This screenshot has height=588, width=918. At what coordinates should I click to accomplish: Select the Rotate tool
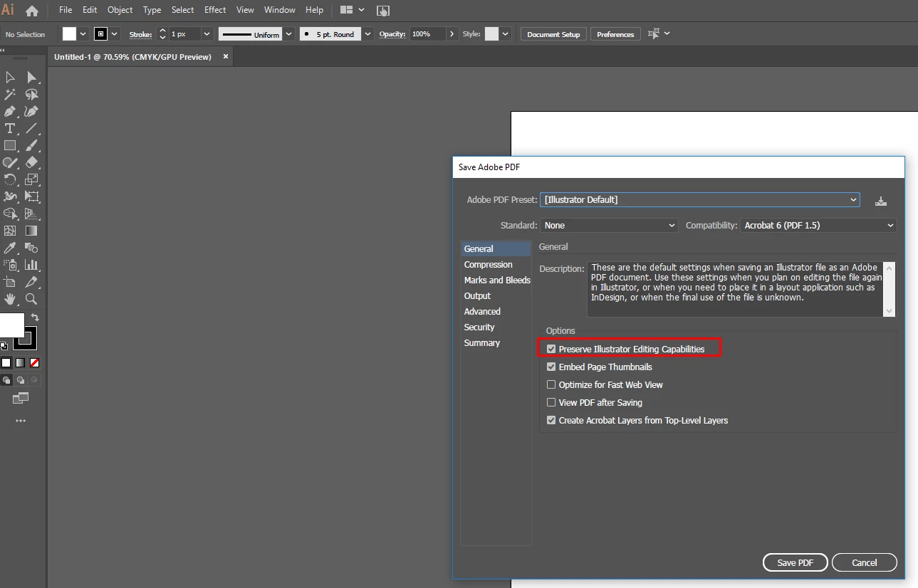(10, 179)
